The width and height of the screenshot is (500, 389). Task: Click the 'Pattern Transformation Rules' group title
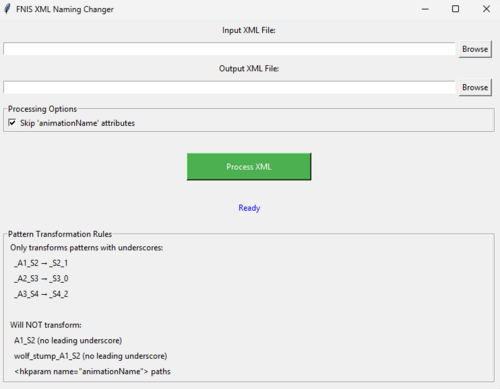pyautogui.click(x=60, y=234)
